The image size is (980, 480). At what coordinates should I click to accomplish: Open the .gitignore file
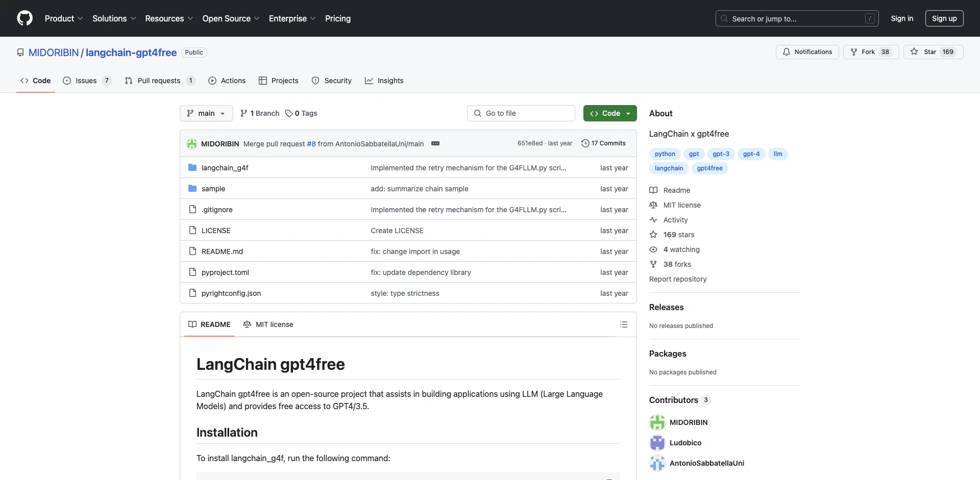click(217, 210)
